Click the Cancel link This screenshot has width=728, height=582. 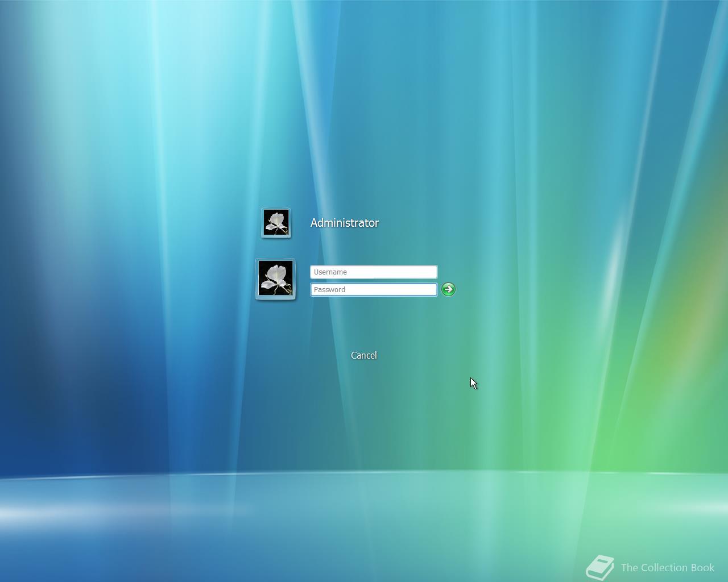click(364, 355)
